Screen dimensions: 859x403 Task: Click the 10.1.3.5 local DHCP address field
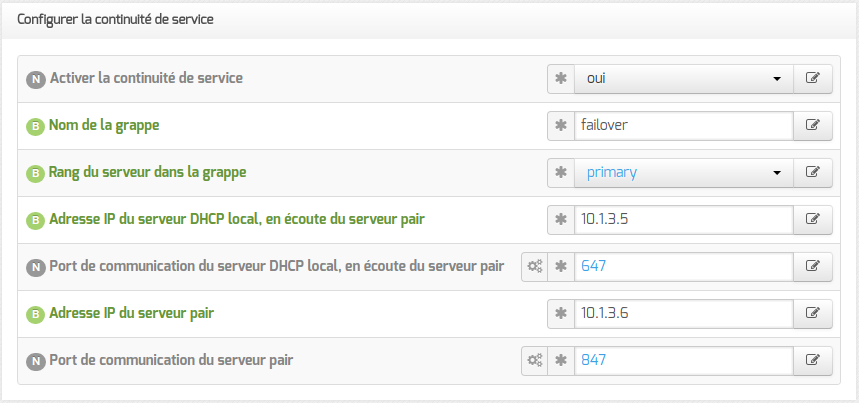pyautogui.click(x=684, y=220)
